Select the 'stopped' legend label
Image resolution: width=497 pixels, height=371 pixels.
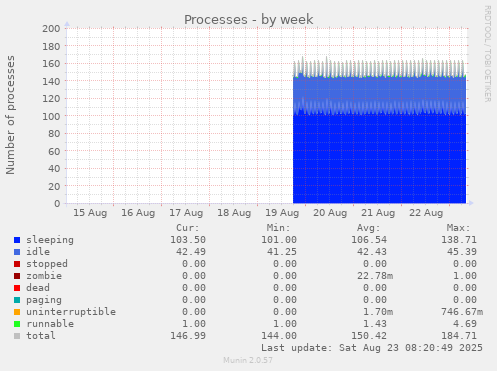(x=47, y=264)
